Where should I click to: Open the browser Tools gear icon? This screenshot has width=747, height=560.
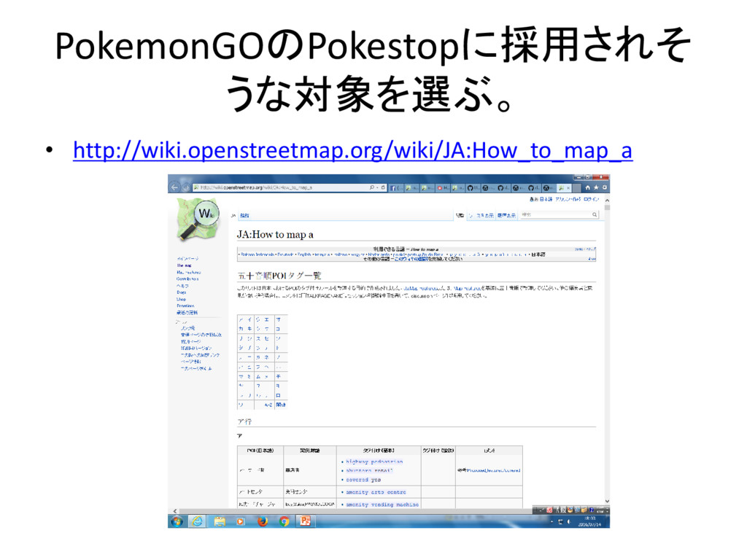[605, 187]
